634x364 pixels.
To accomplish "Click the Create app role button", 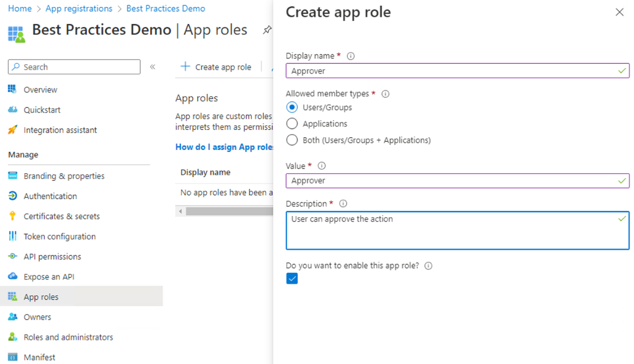I will pyautogui.click(x=215, y=66).
